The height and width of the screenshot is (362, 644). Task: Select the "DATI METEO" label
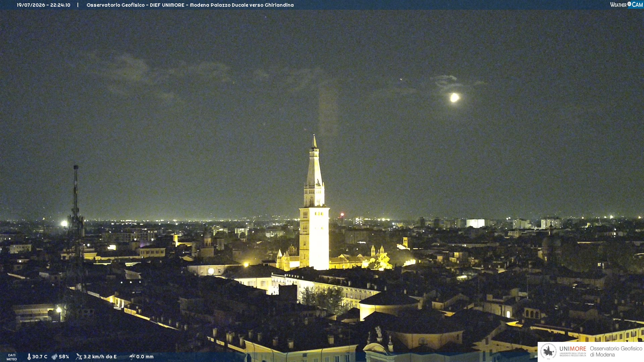[x=12, y=357]
